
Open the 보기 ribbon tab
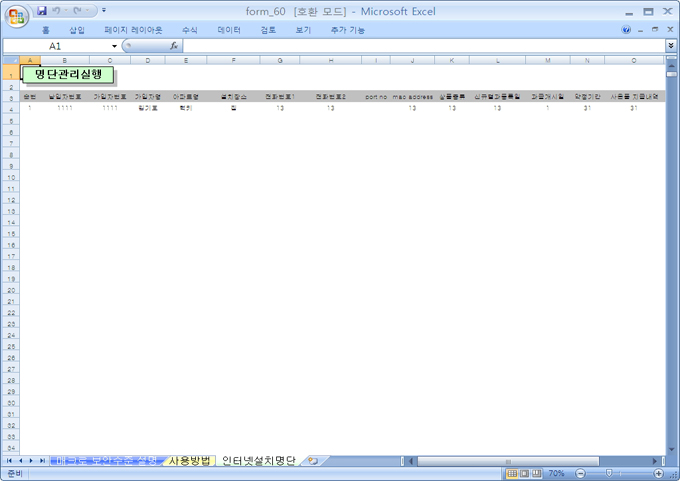coord(303,30)
